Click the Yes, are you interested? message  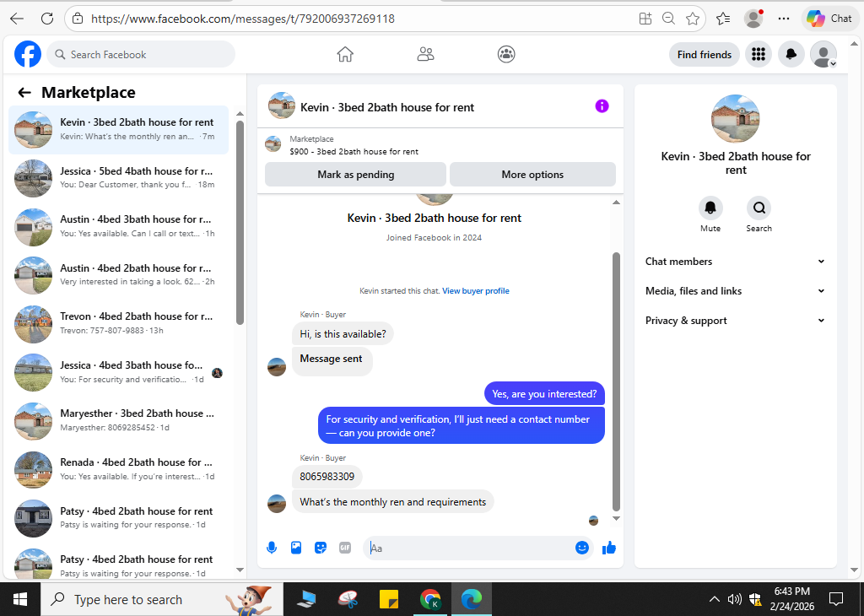click(544, 393)
